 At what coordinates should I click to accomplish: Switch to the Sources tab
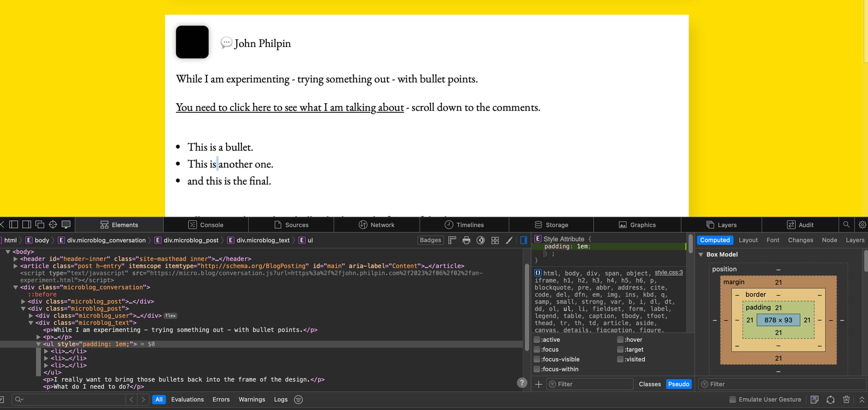point(291,225)
